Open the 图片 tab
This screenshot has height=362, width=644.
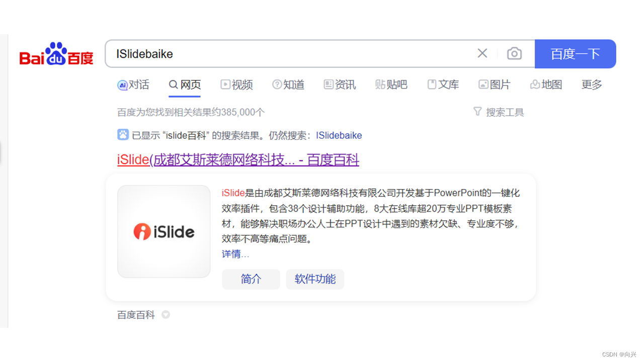coord(494,84)
